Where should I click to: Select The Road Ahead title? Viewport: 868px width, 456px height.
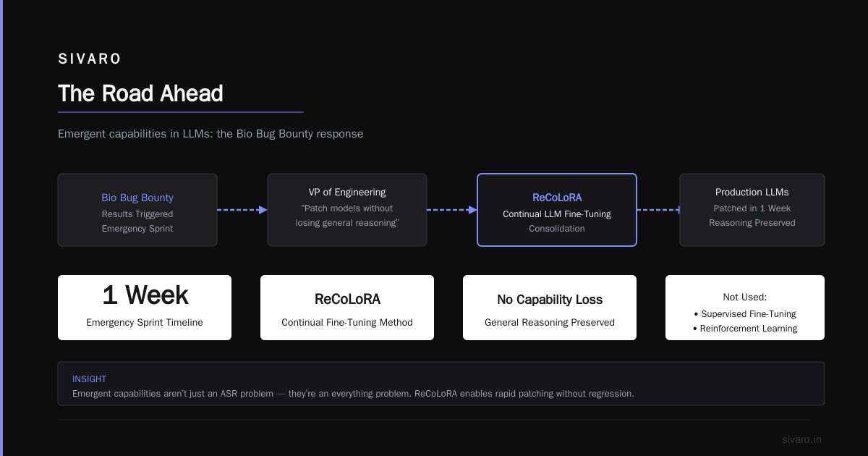[140, 93]
